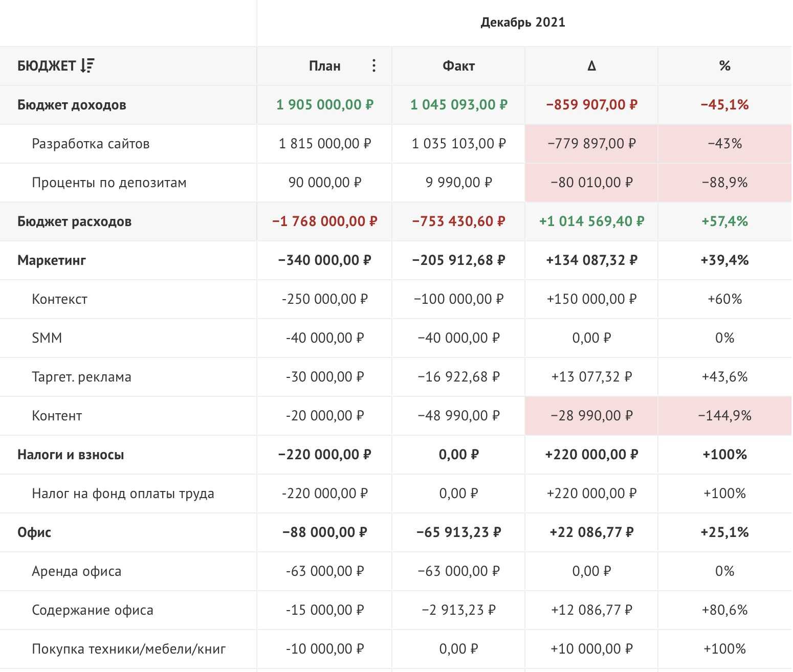793x672 pixels.
Task: Select the Таргет. реклама row label
Action: coord(81,377)
